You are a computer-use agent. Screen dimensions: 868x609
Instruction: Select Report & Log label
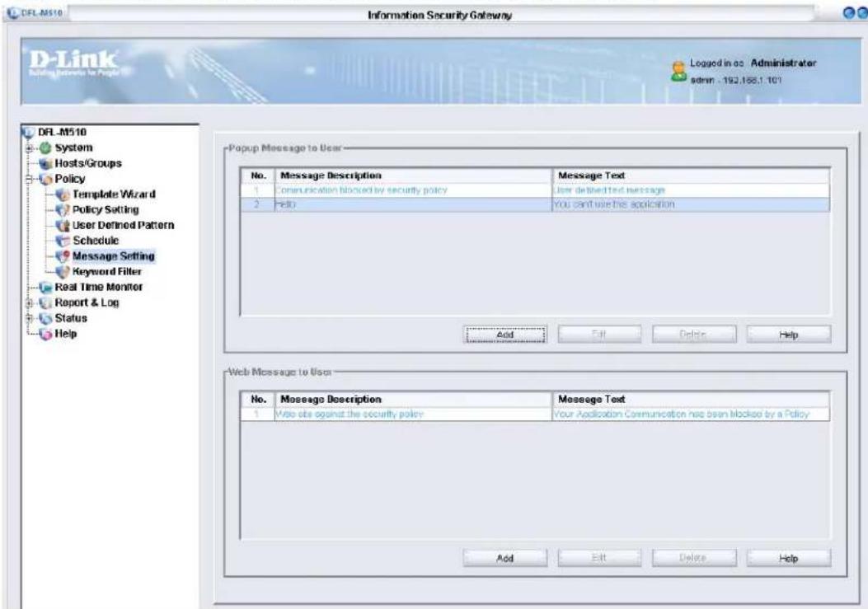coord(87,302)
